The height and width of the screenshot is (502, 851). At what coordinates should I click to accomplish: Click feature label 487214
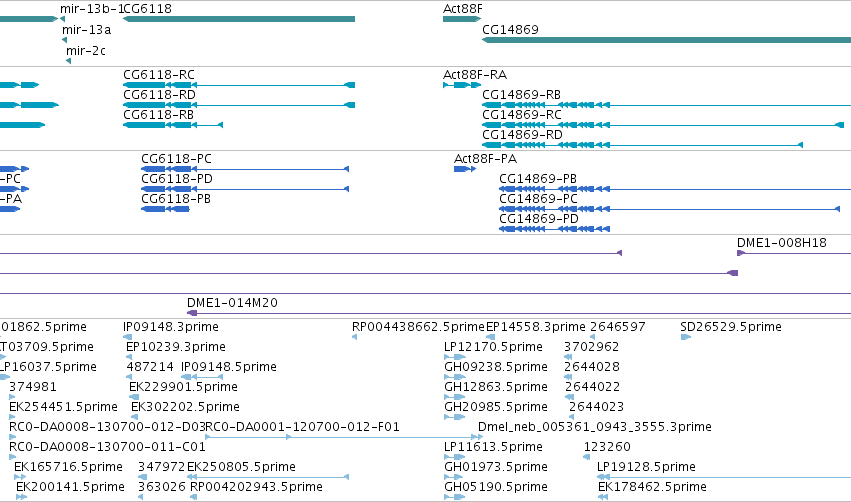pyautogui.click(x=150, y=367)
